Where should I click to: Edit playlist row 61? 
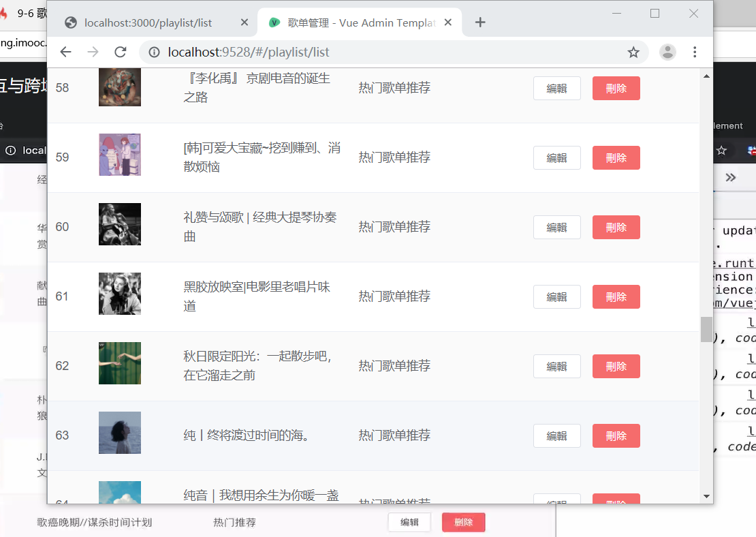557,296
